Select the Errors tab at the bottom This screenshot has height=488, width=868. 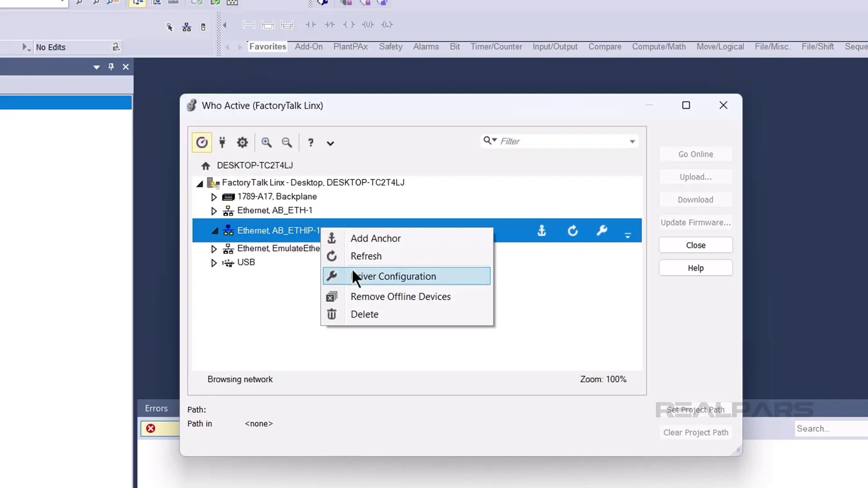point(156,408)
